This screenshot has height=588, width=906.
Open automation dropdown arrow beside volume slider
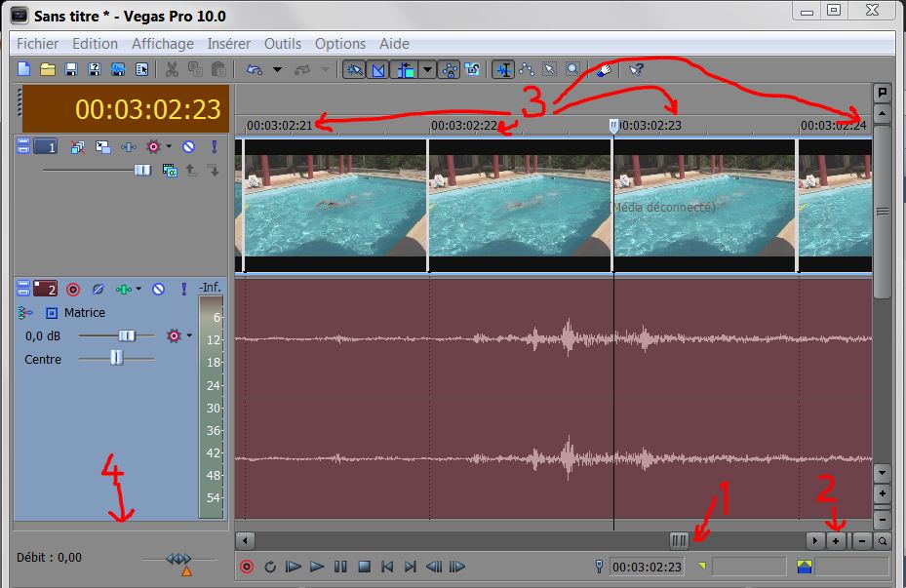click(189, 335)
